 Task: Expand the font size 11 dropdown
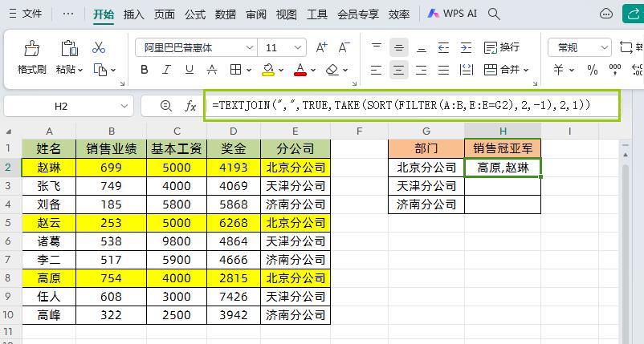pyautogui.click(x=298, y=47)
